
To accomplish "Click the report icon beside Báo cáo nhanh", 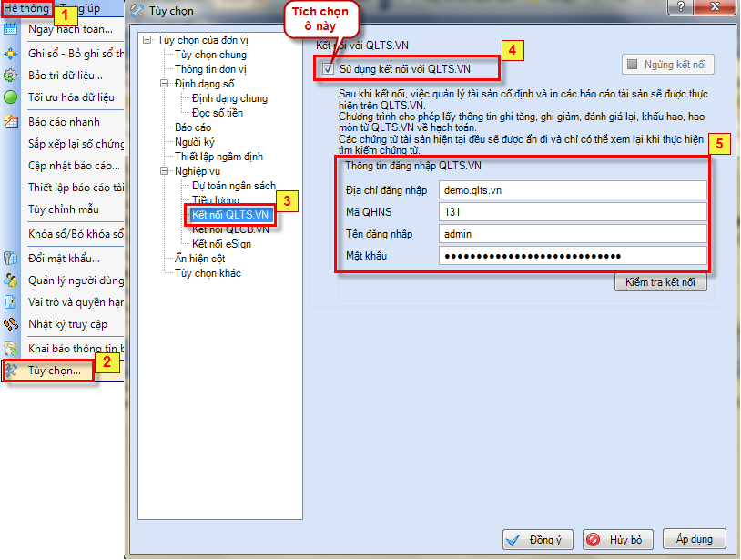I will pyautogui.click(x=10, y=122).
